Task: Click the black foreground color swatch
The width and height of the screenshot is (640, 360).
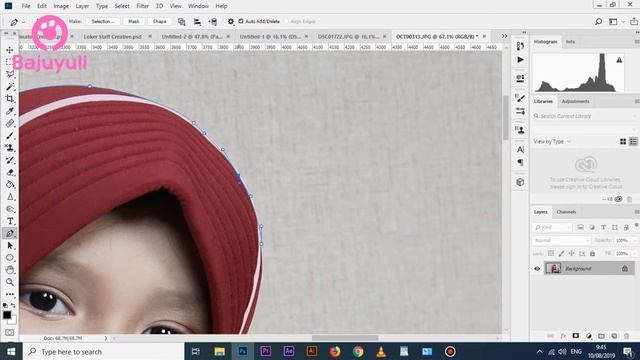Action: [x=7, y=315]
